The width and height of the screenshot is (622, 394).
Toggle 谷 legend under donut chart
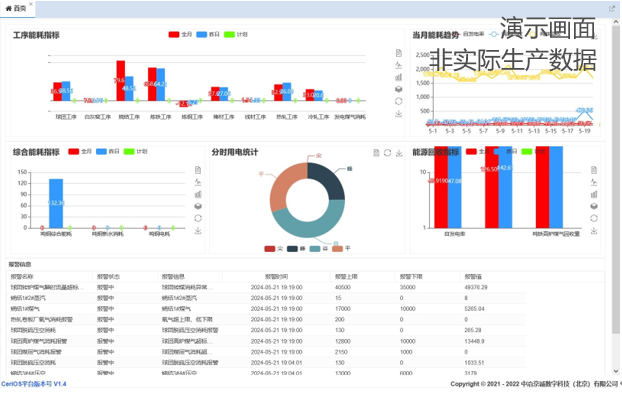coord(319,249)
